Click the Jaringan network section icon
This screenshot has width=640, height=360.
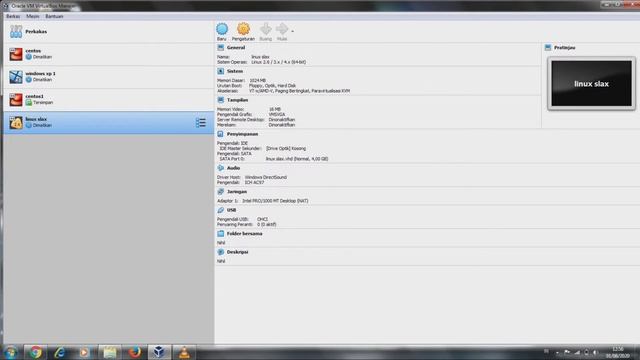click(221, 191)
